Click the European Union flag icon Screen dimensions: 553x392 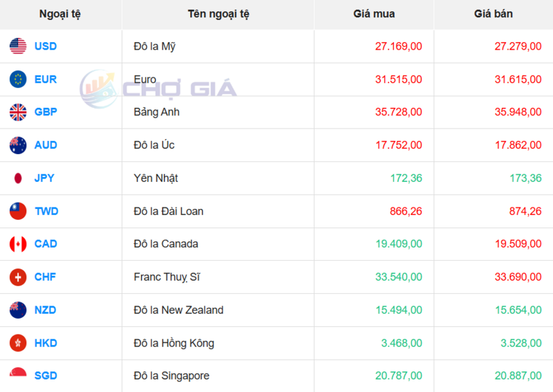pos(18,80)
